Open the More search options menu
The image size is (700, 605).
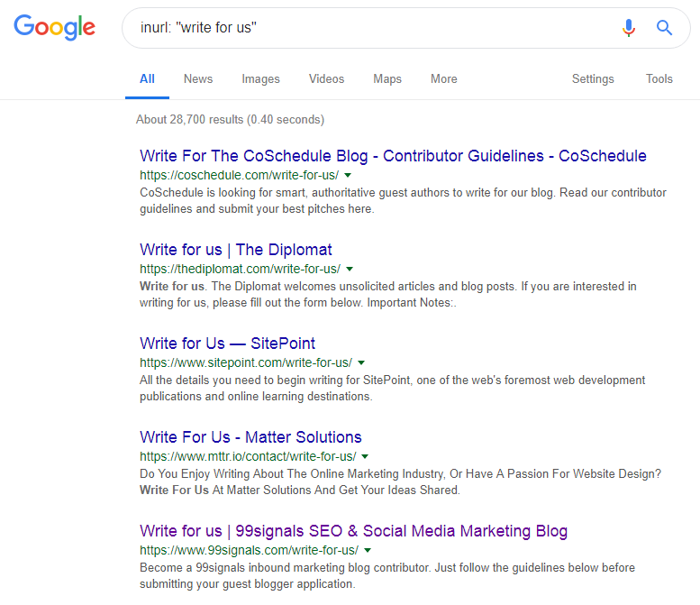point(444,79)
